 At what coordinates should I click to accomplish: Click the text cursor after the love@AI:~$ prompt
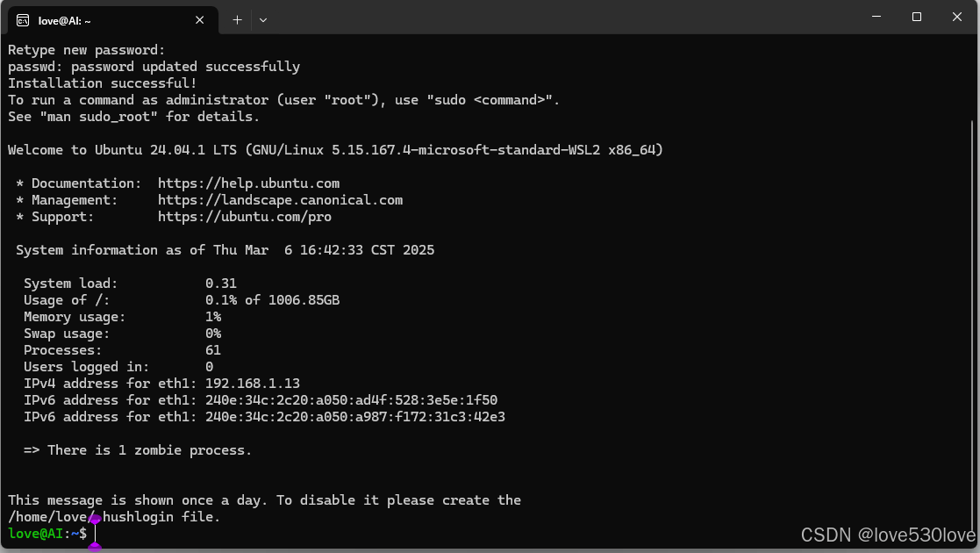point(95,534)
